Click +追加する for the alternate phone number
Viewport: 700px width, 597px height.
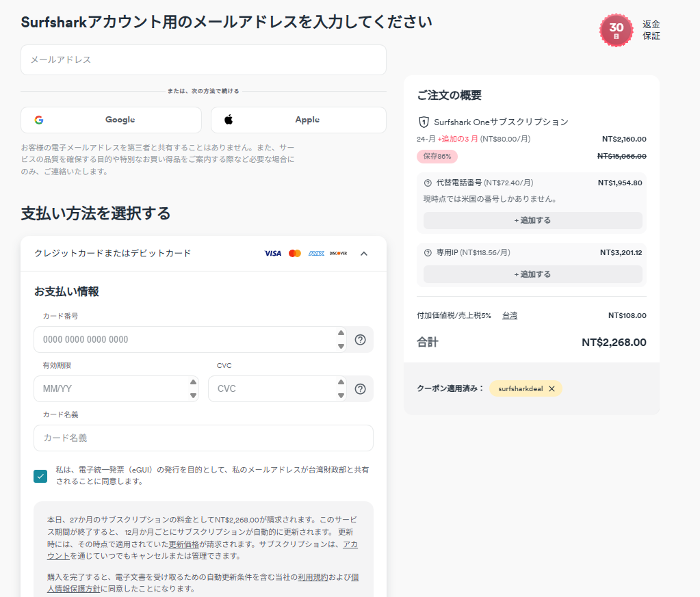point(532,220)
